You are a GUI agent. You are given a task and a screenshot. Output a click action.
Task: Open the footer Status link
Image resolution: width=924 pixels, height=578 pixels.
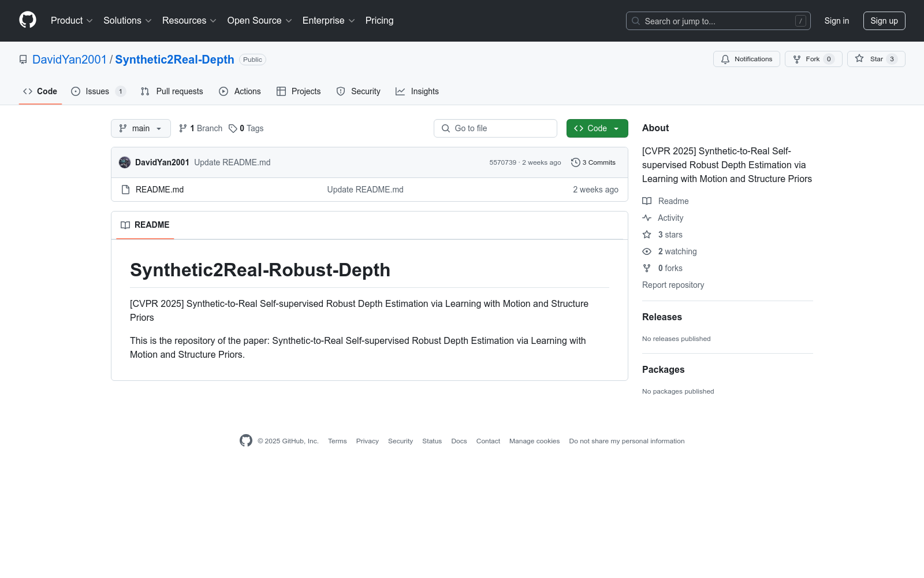tap(432, 441)
